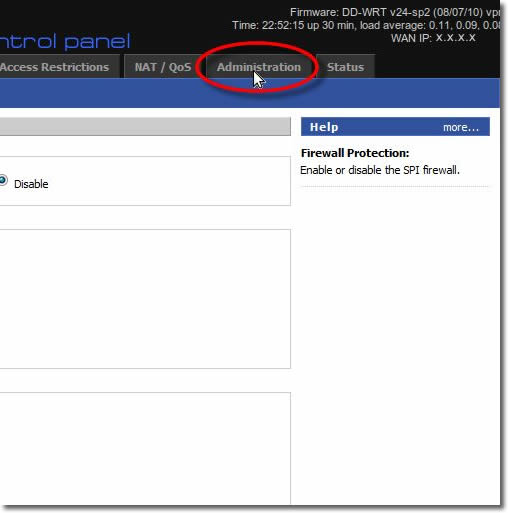
Task: Click the black header area beside Status tab
Action: (437, 65)
